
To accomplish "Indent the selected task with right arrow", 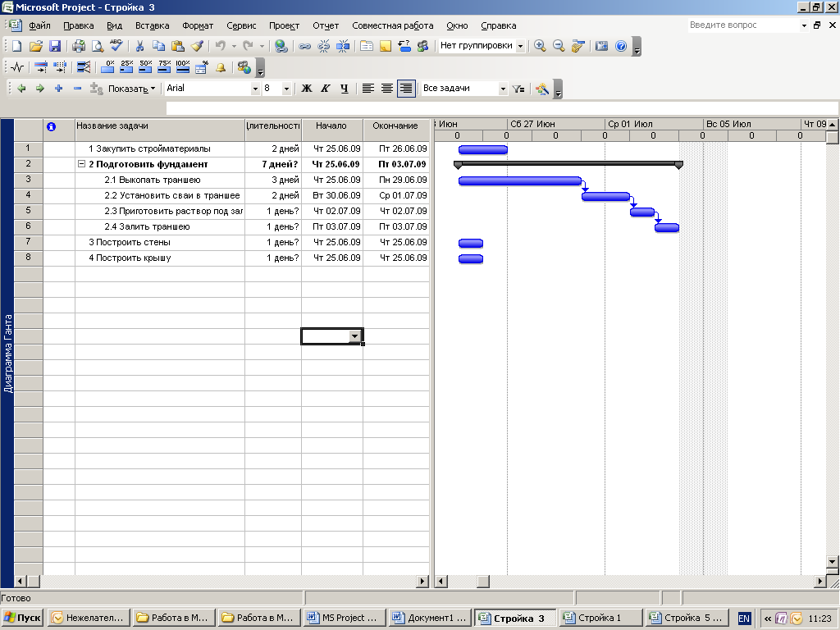I will click(40, 89).
